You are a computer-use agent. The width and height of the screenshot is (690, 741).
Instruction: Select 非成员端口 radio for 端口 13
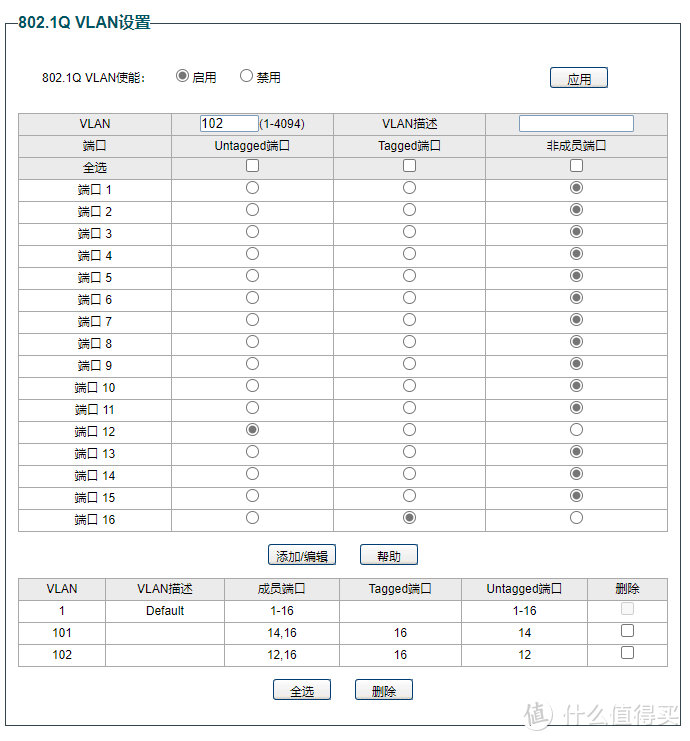coord(576,452)
